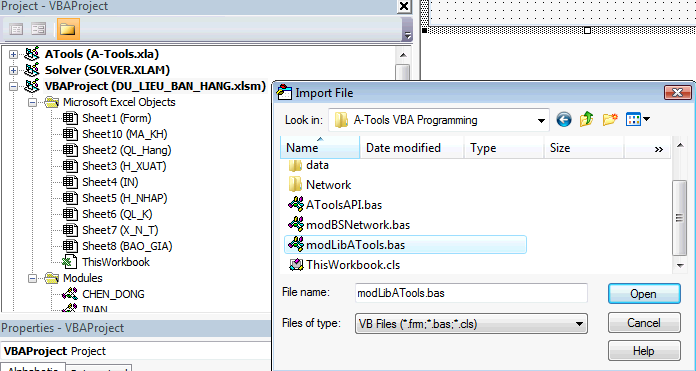Click the Microsoft Excel Objects folder icon
696x371 pixels.
(51, 103)
